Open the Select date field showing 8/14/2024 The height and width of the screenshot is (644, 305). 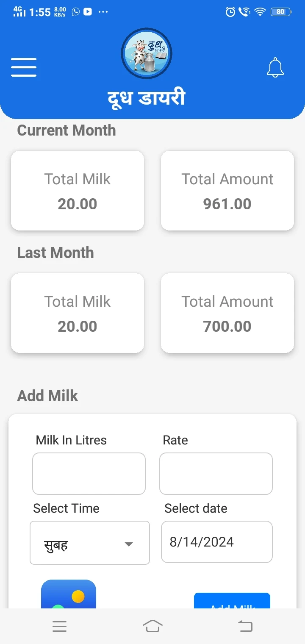[217, 542]
